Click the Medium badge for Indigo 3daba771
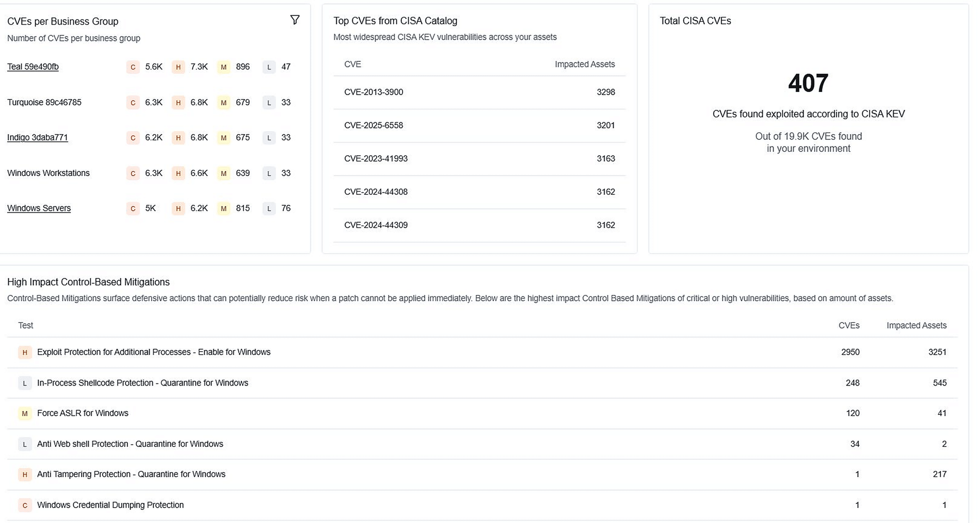Viewport: 980px width, 523px height. point(224,138)
